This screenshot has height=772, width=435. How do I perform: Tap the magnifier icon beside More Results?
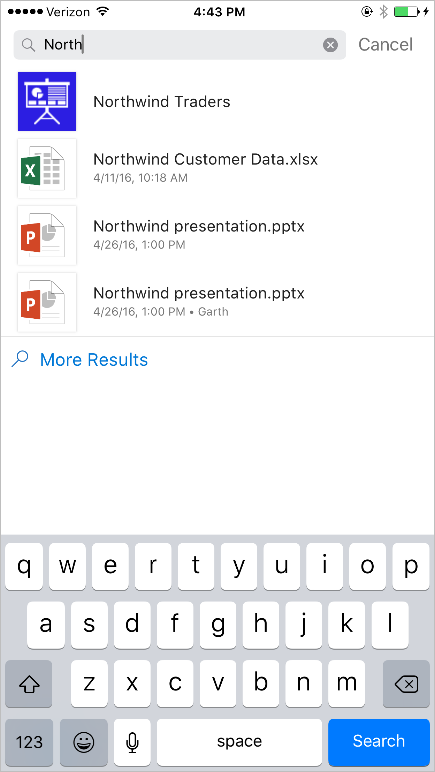pyautogui.click(x=20, y=359)
